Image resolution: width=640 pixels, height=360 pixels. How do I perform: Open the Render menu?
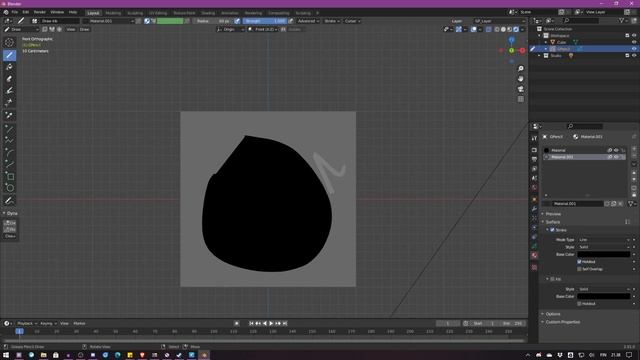(x=40, y=12)
